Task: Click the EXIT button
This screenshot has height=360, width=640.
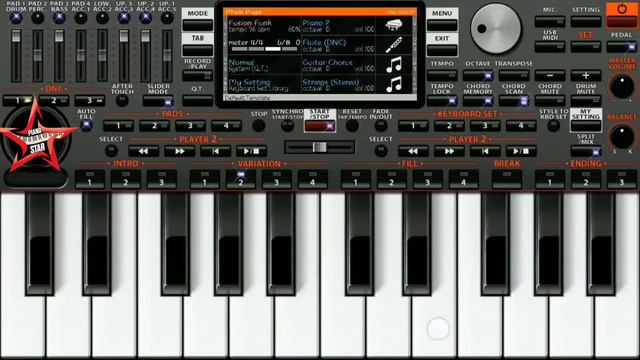Action: coord(442,50)
